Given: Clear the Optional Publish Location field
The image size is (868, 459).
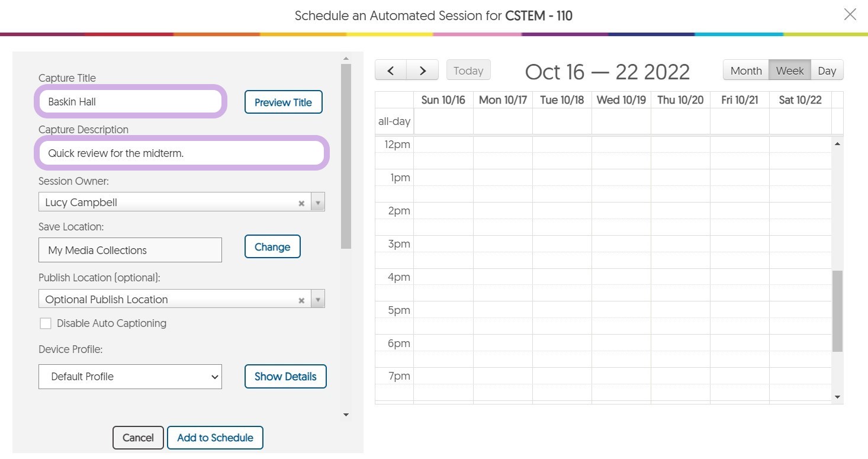Looking at the screenshot, I should 301,300.
